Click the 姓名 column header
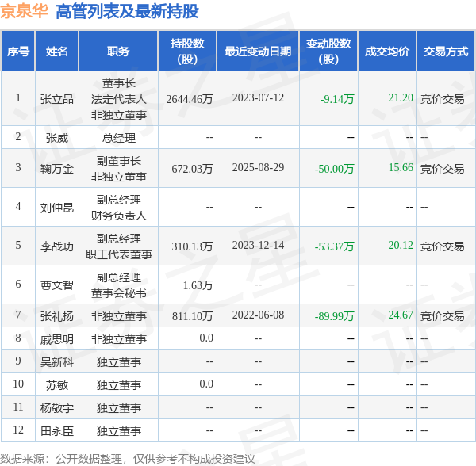Viewport: 476px width, 466px height. (x=57, y=52)
